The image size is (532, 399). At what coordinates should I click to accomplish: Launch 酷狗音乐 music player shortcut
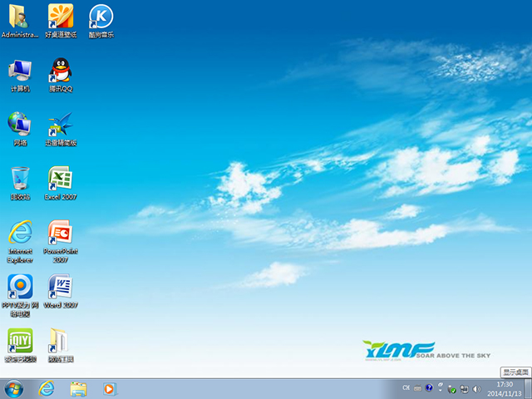[x=101, y=17]
